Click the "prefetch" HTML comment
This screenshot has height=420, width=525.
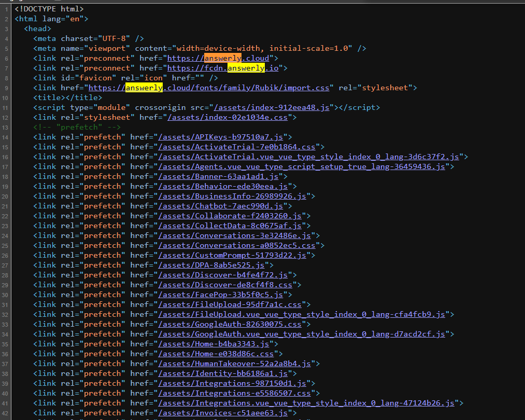click(77, 127)
